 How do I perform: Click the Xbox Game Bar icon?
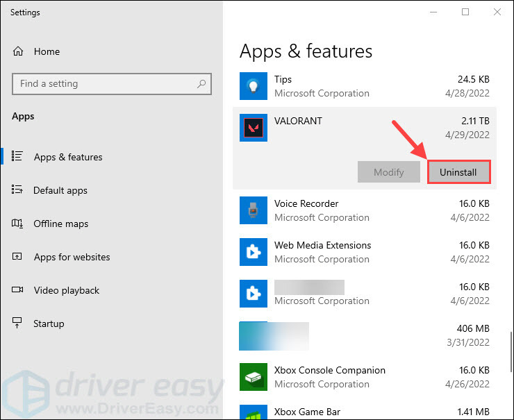tap(254, 412)
